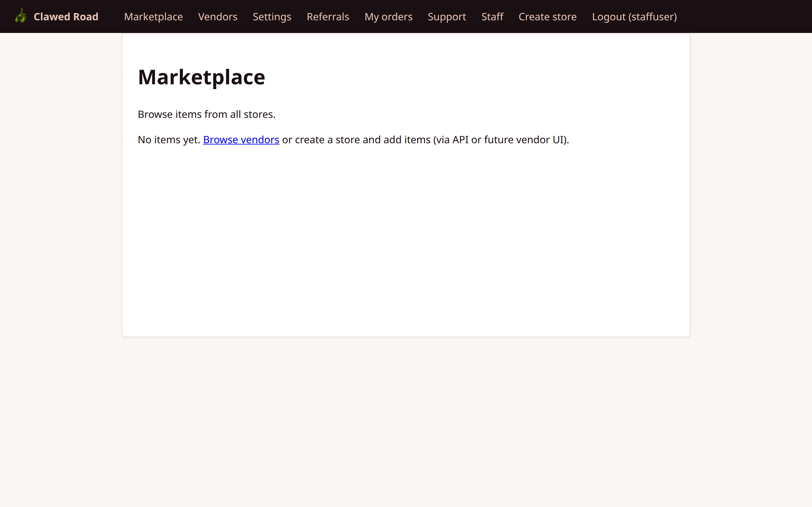
Task: Click the 'Browse items from all stores' text
Action: pyautogui.click(x=206, y=114)
